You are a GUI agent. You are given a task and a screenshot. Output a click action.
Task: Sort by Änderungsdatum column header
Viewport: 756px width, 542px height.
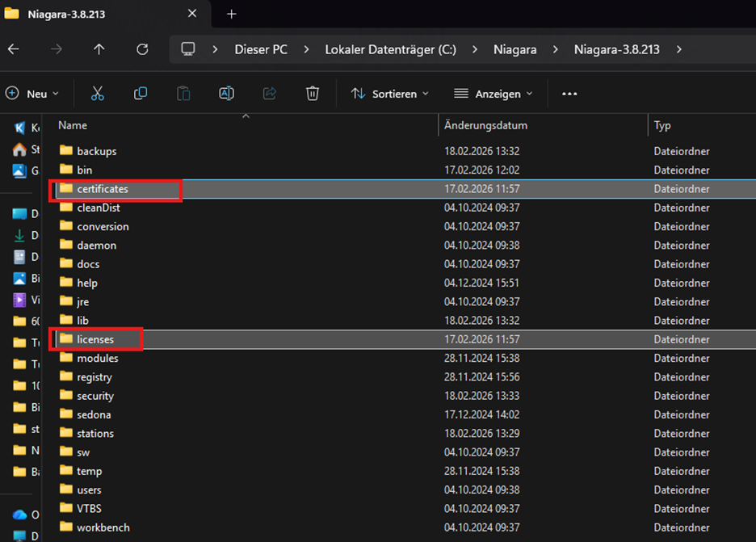point(485,125)
